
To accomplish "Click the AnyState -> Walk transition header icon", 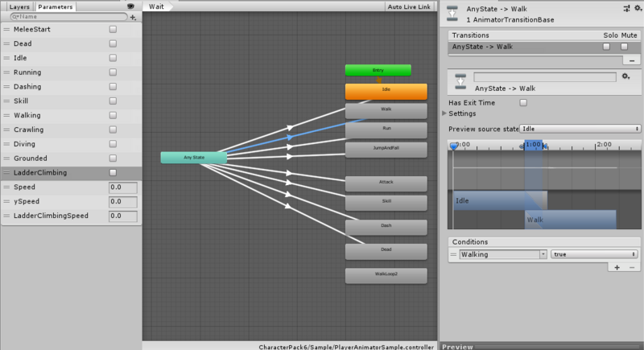I will click(452, 14).
